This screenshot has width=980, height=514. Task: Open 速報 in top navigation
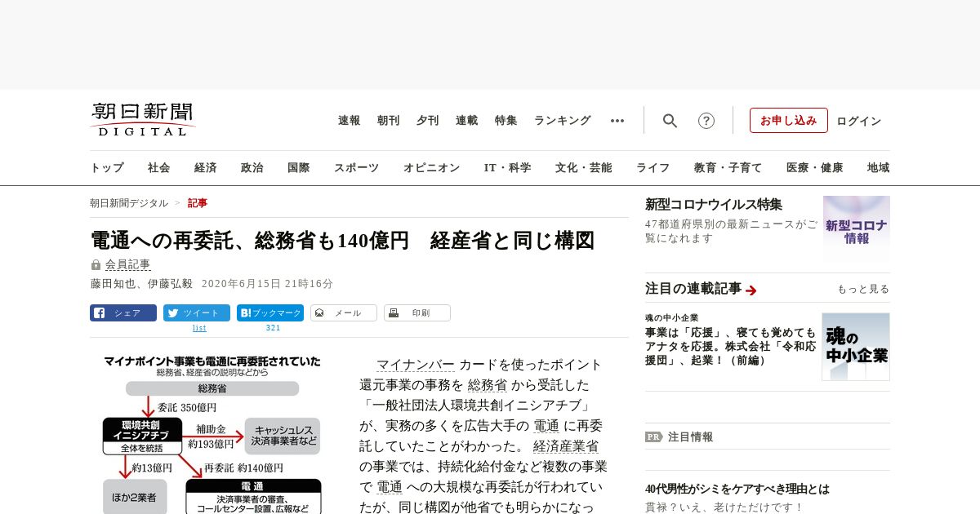click(x=350, y=121)
